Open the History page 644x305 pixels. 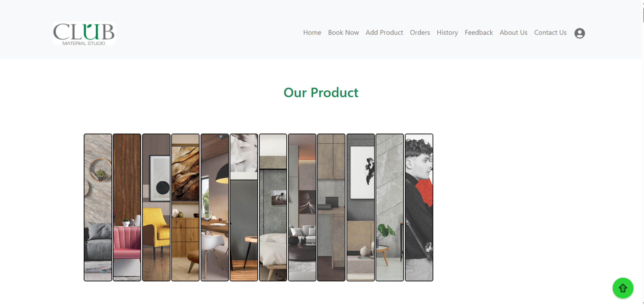coord(447,32)
